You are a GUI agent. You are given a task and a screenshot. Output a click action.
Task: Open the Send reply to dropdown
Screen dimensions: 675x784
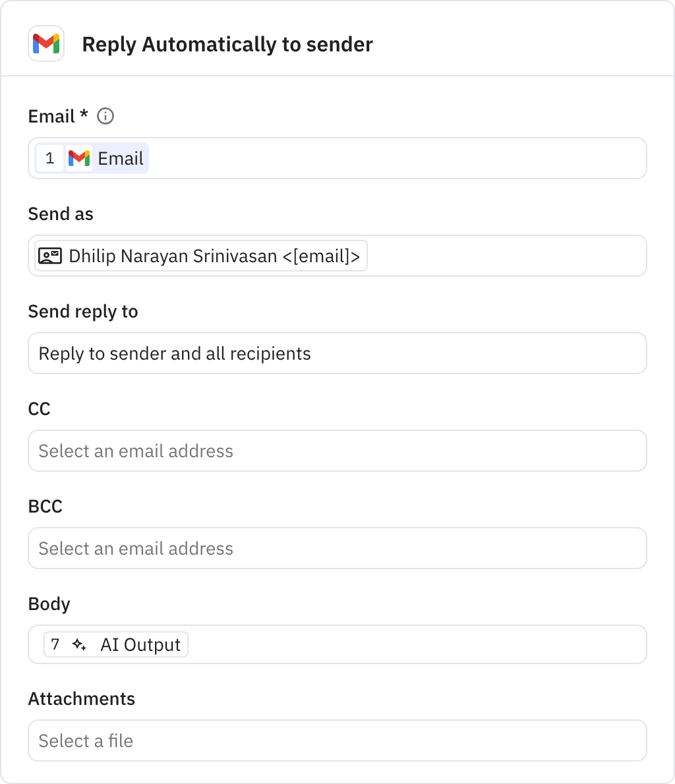click(337, 353)
